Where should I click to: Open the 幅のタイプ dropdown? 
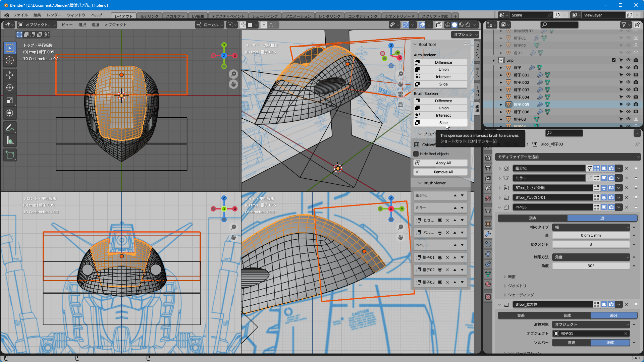pyautogui.click(x=591, y=227)
